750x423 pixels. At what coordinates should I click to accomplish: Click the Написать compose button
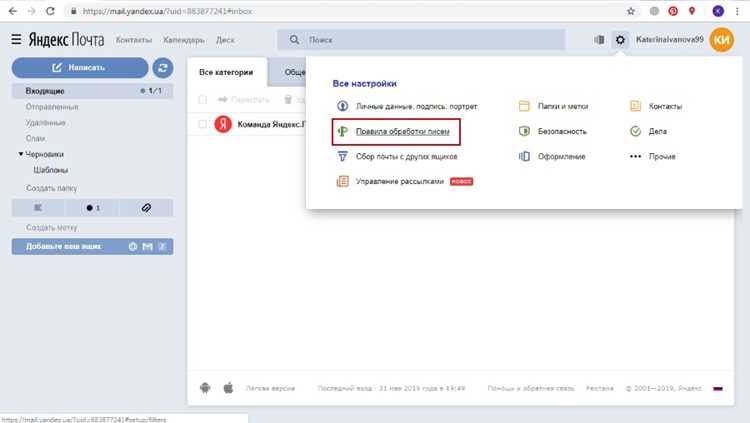coord(80,67)
